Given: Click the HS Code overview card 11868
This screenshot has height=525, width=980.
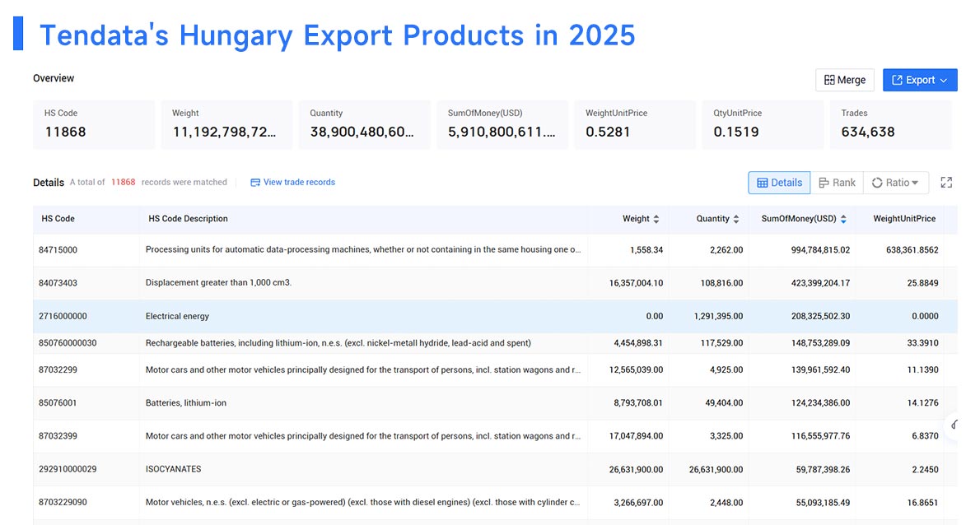Looking at the screenshot, I should coord(94,124).
